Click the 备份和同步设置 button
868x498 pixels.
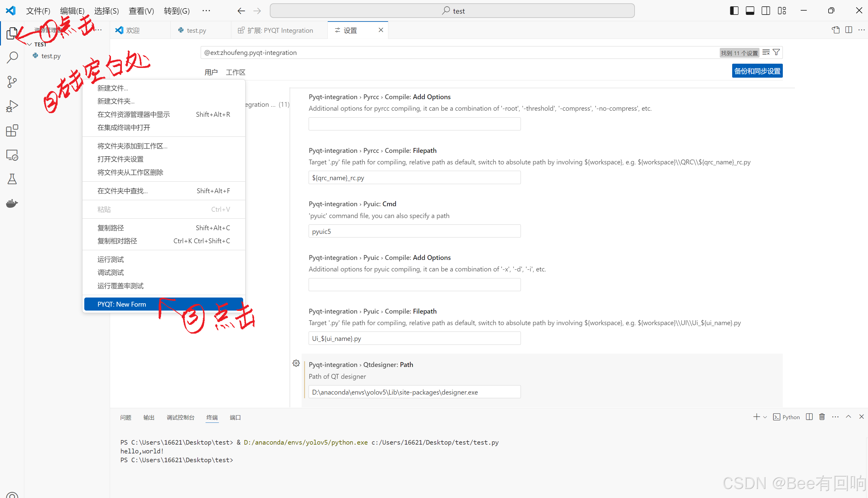click(x=757, y=71)
